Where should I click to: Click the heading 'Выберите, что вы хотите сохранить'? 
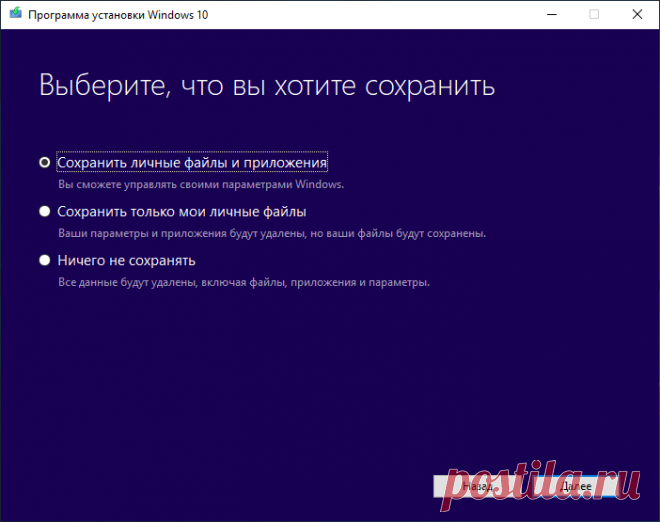click(x=267, y=86)
